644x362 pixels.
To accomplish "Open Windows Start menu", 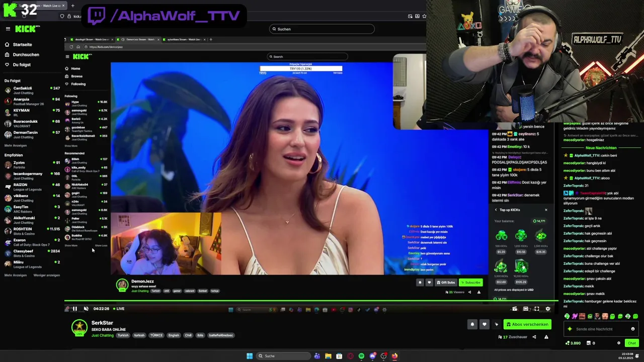I will tap(250, 356).
